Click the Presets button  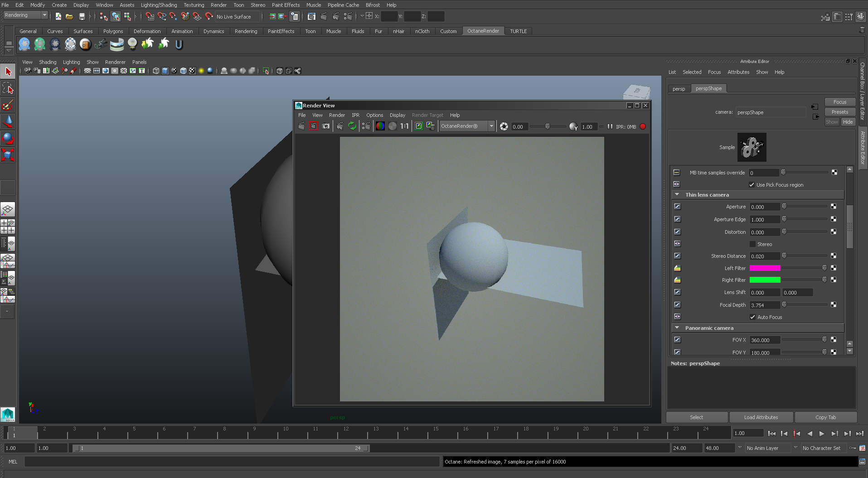pos(839,112)
